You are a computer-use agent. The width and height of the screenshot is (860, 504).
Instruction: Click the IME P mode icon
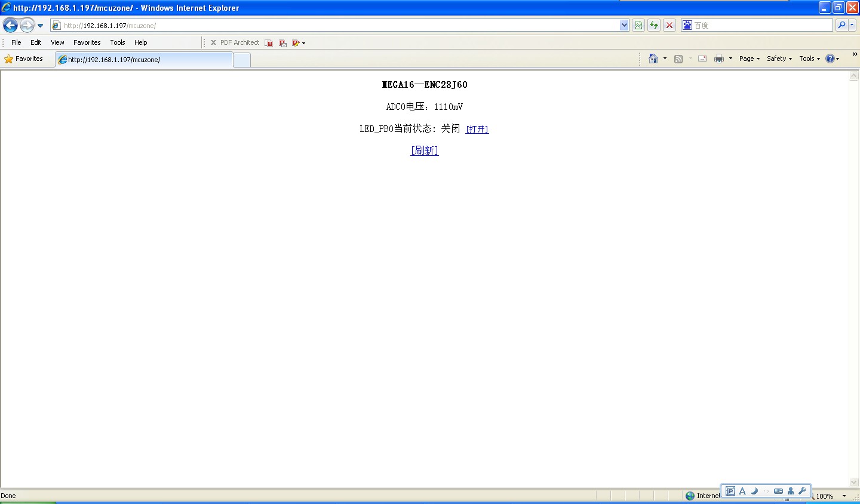click(x=730, y=491)
